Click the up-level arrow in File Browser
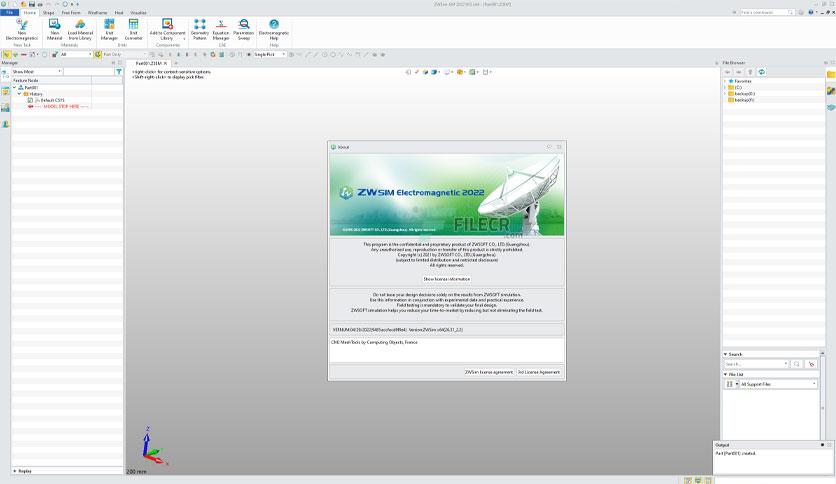This screenshot has height=484, width=836. (750, 72)
